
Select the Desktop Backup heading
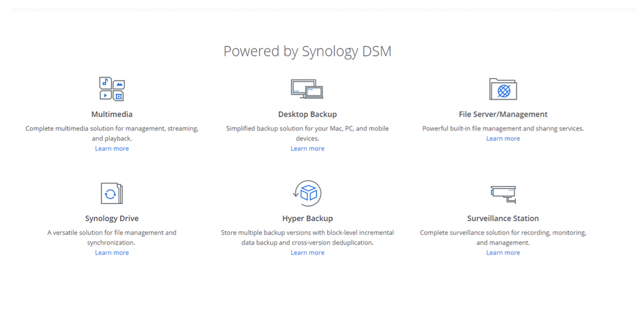tap(308, 114)
